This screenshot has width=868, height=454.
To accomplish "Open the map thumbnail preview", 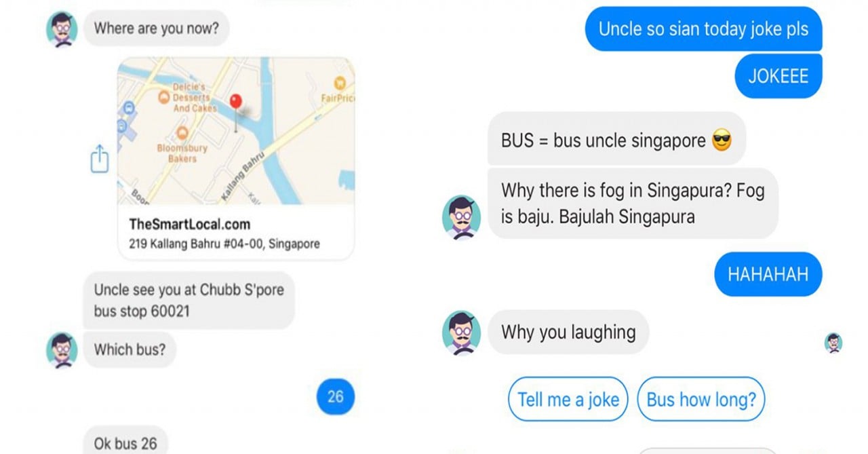I will 236,131.
